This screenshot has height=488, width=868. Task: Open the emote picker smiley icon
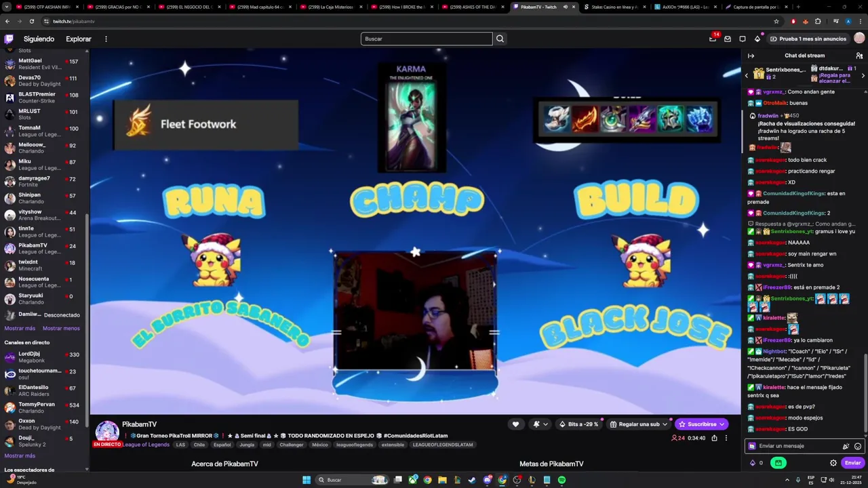(x=858, y=446)
